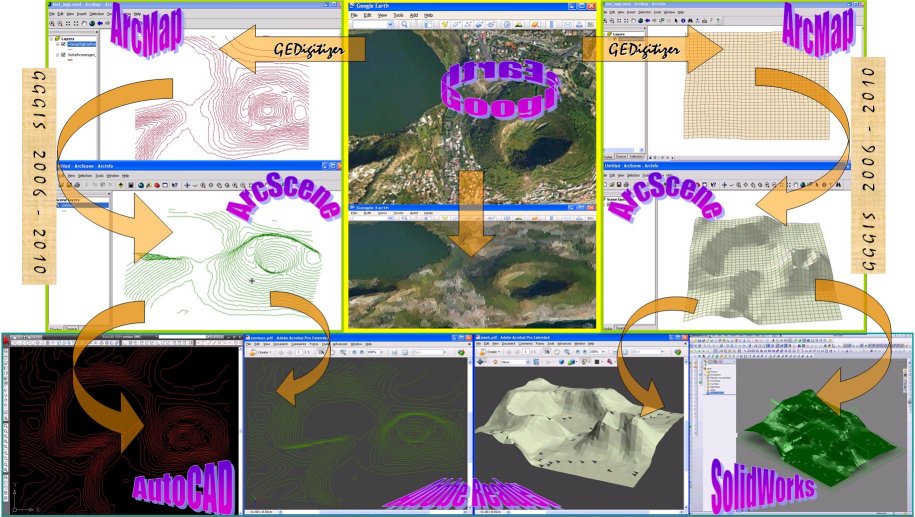The image size is (915, 517).
Task: Toggle the highlighted layer checkbox in contour ArcMap
Action: [x=63, y=44]
